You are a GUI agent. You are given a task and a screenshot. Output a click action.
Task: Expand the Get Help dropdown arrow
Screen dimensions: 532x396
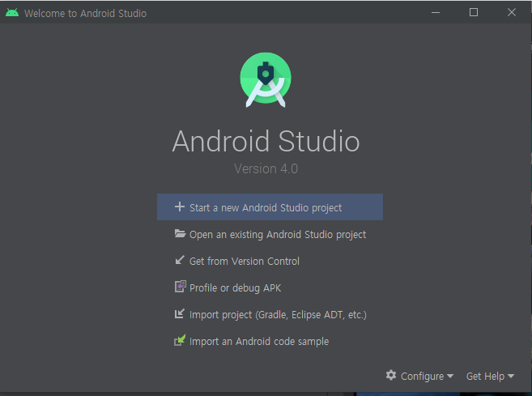[511, 376]
